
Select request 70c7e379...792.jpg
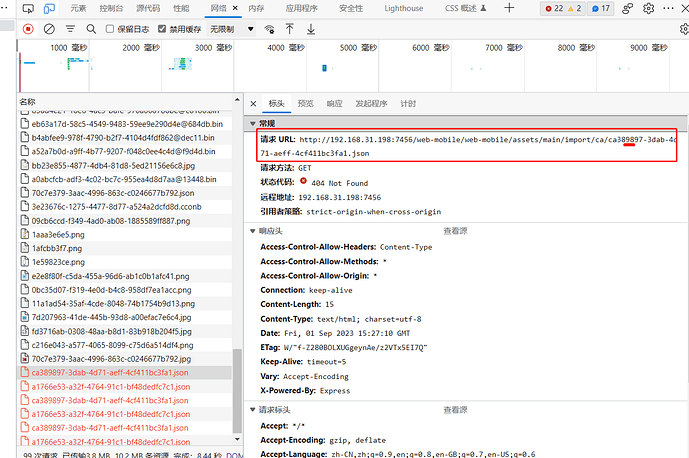125,359
